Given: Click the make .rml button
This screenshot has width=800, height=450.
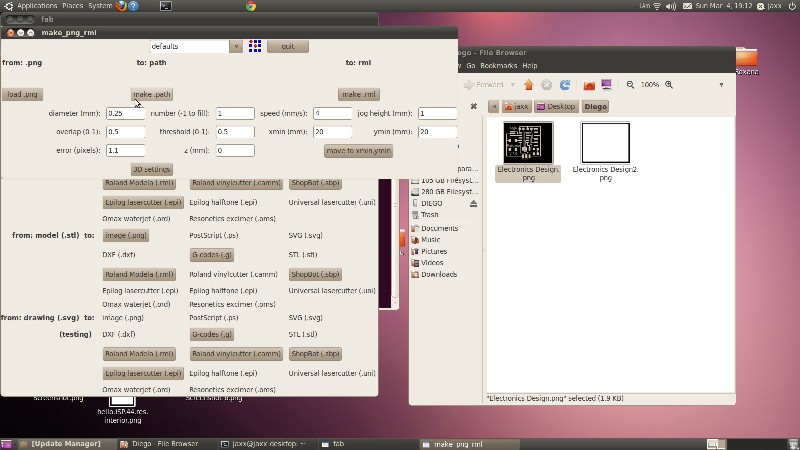Looking at the screenshot, I should (359, 94).
